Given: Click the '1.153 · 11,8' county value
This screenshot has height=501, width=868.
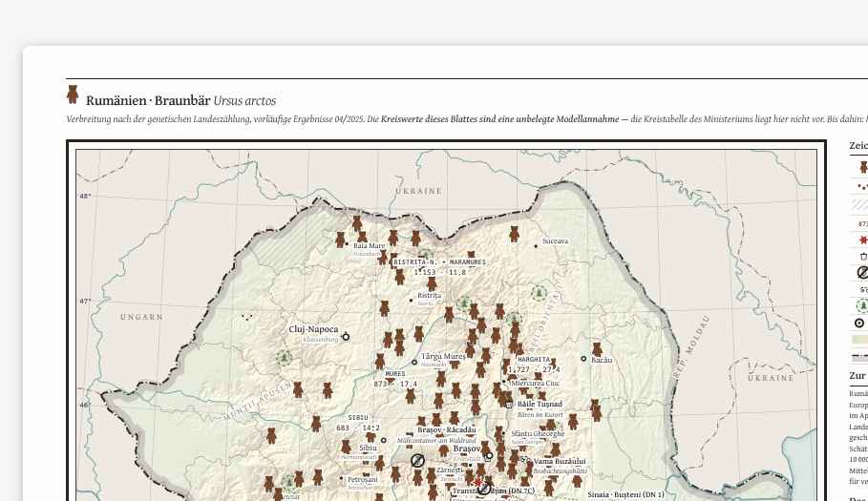Looking at the screenshot, I should coord(440,273).
